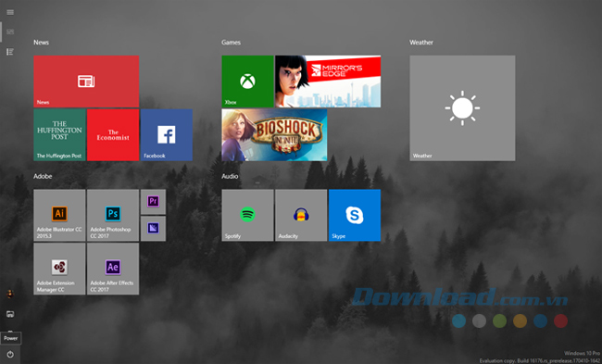Select the Weather group header

tap(421, 43)
